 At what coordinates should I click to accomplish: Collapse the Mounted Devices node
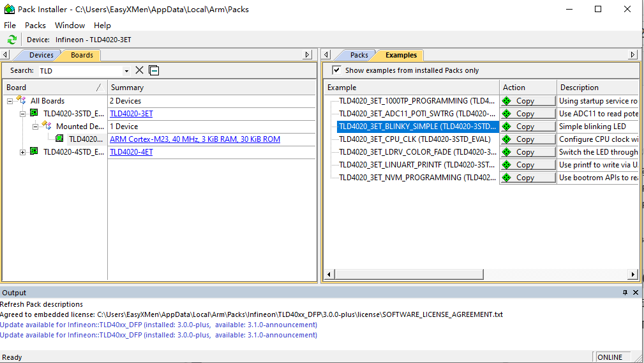pyautogui.click(x=35, y=127)
